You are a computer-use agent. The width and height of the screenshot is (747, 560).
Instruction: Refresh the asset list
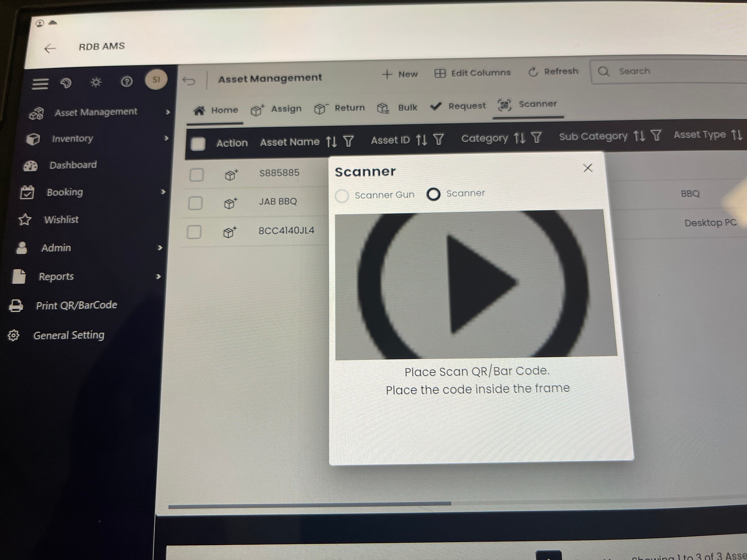point(553,71)
